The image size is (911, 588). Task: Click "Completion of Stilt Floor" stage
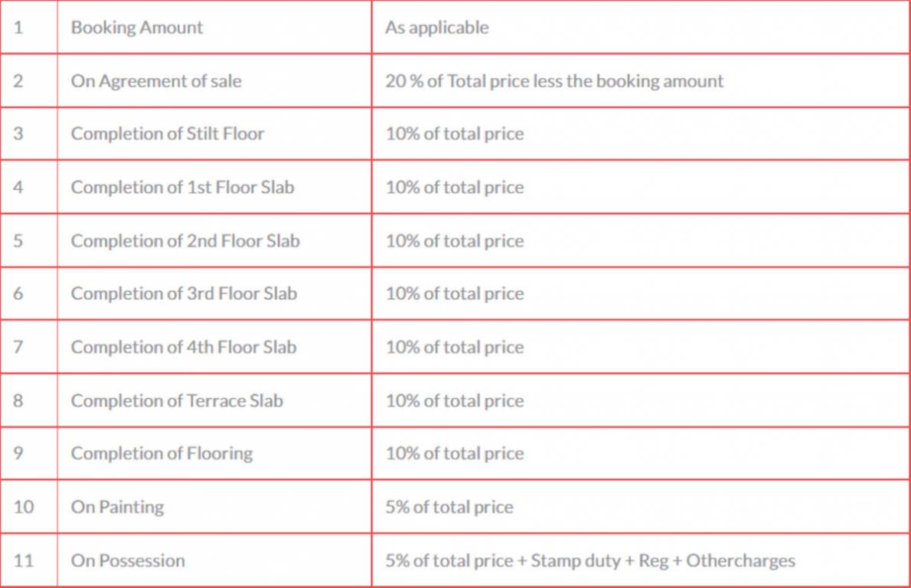click(x=168, y=134)
